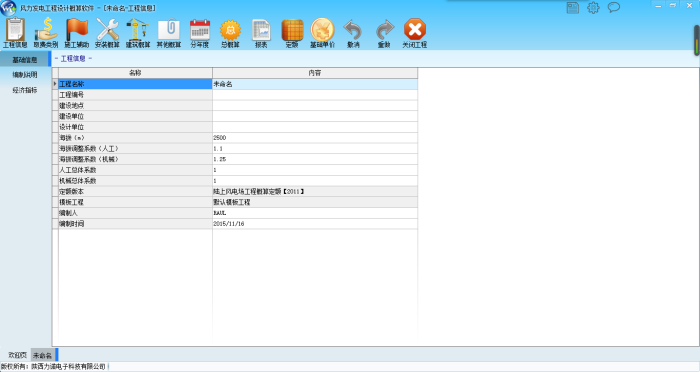700x372 pixels.
Task: Click content cell beside 建设单位
Action: click(315, 116)
